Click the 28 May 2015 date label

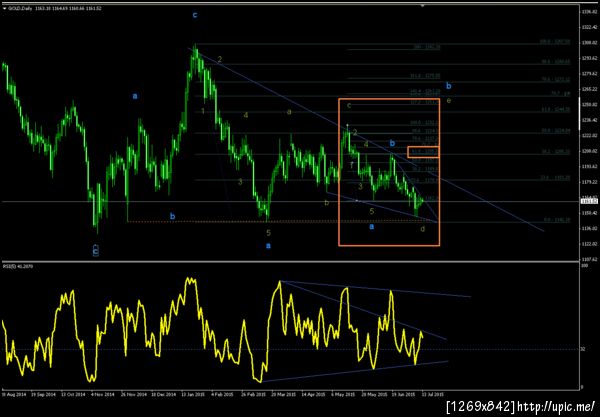(373, 394)
